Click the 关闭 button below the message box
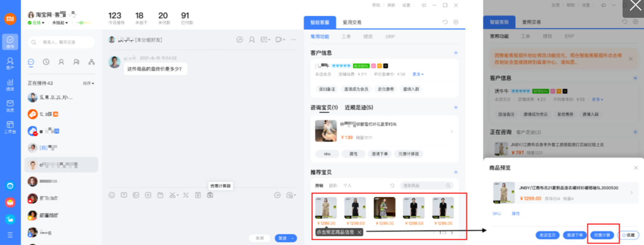 click(259, 238)
